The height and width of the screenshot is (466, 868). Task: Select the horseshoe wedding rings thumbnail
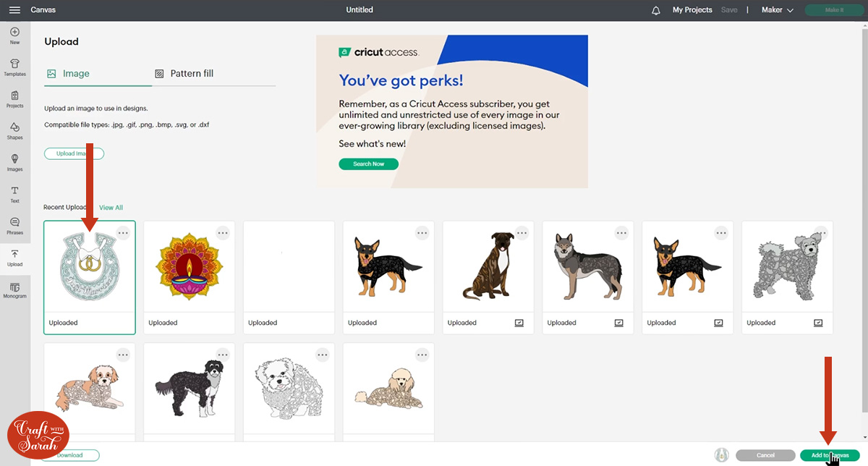point(90,266)
